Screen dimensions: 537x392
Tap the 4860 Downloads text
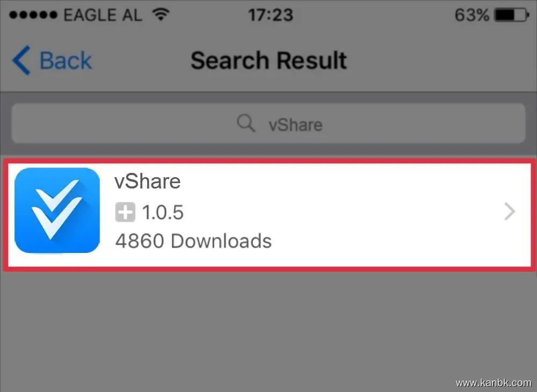pyautogui.click(x=193, y=241)
